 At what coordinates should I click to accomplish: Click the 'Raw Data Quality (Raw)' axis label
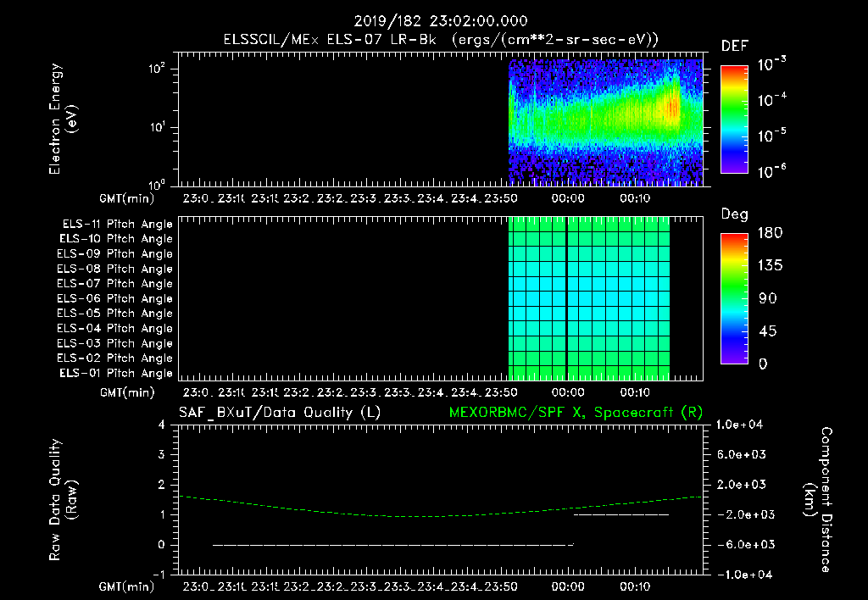click(x=63, y=500)
